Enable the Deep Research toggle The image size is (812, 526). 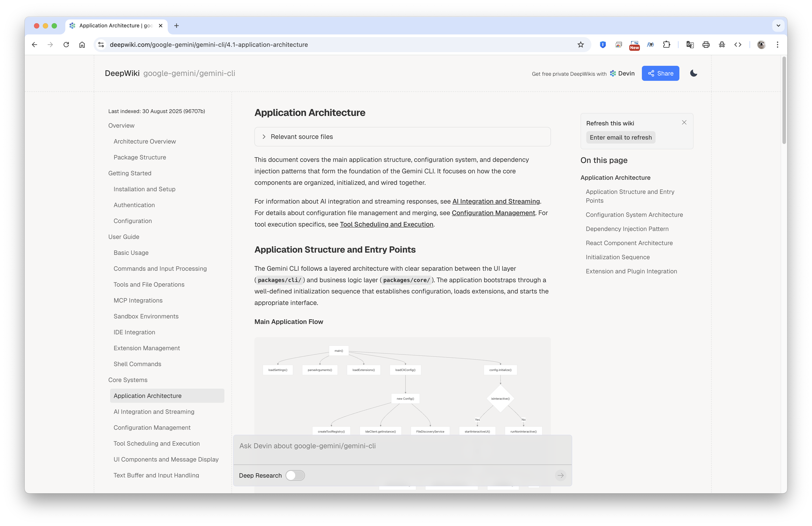pyautogui.click(x=295, y=475)
